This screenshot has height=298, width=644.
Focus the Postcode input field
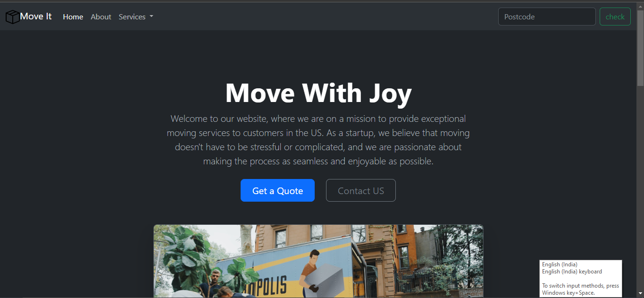(547, 17)
